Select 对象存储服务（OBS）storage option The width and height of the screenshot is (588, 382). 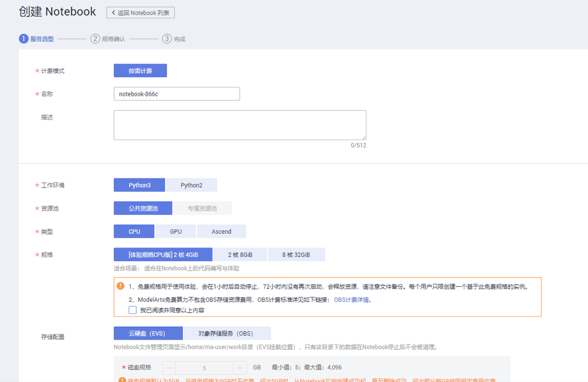[225, 333]
